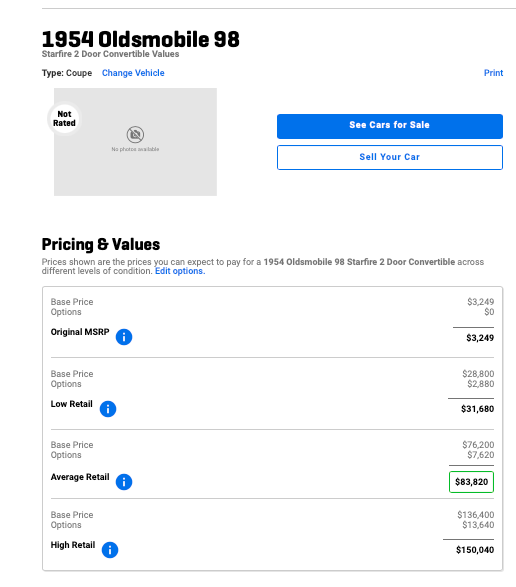Click the no-photos camera icon

coord(135,134)
